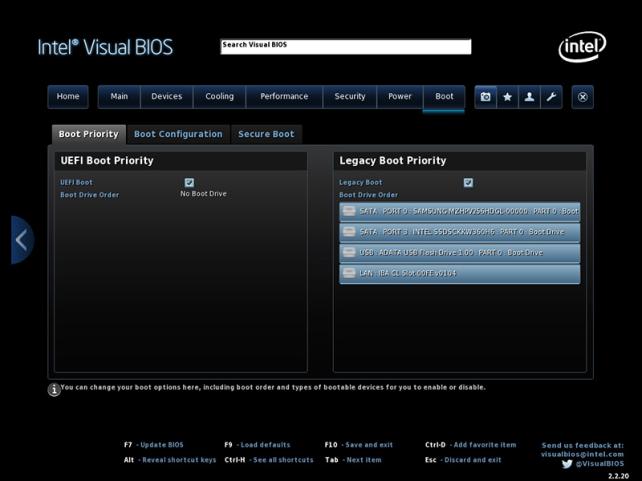Click UEFI panel Boot Drive Order label

[x=90, y=195]
